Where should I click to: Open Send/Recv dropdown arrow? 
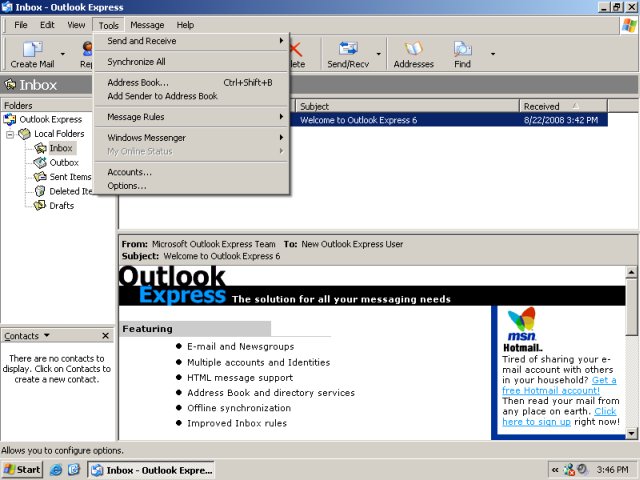(x=379, y=54)
